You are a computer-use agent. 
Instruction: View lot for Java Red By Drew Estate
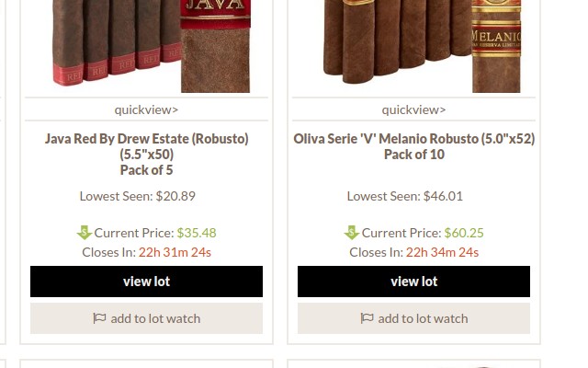pos(147,282)
